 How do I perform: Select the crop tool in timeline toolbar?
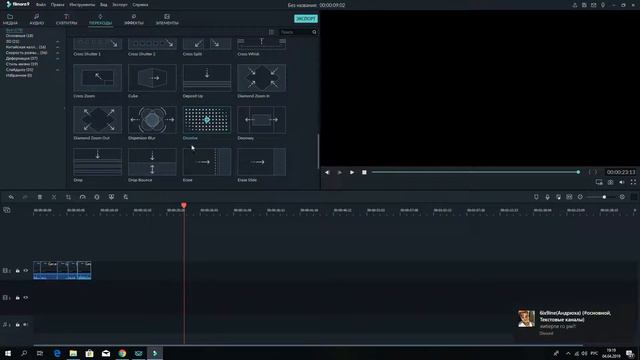(x=68, y=197)
